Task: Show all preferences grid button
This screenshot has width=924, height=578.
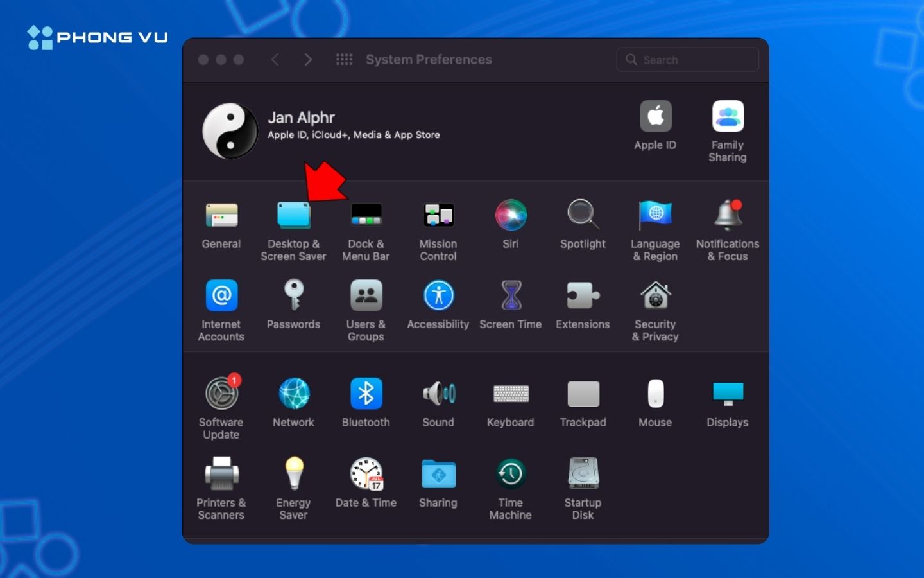Action: [x=345, y=60]
